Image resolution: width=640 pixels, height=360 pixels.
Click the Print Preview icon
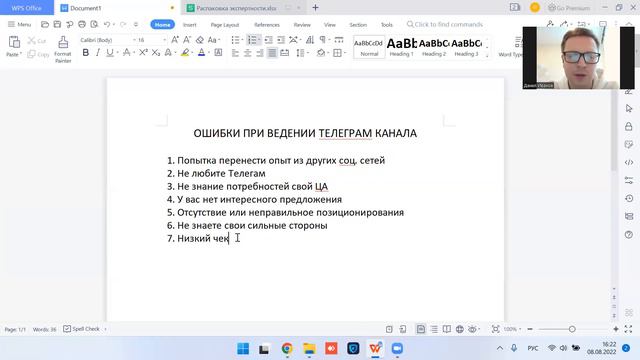tap(94, 24)
